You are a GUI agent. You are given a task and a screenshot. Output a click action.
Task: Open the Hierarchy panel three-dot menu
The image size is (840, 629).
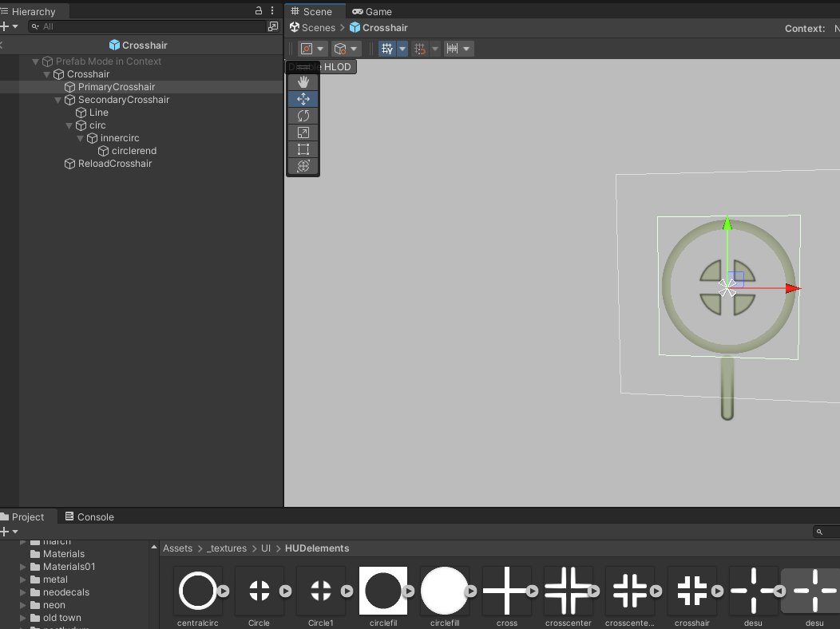click(x=272, y=10)
